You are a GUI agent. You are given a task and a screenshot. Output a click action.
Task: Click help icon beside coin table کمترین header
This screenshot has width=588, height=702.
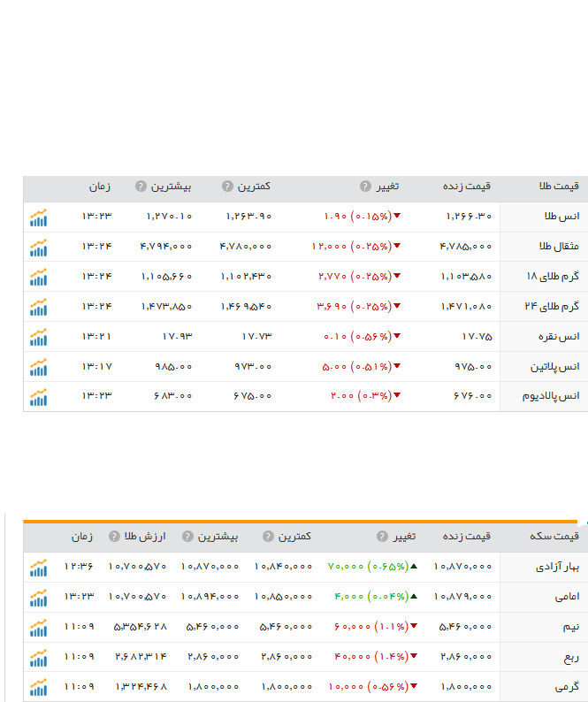point(268,537)
